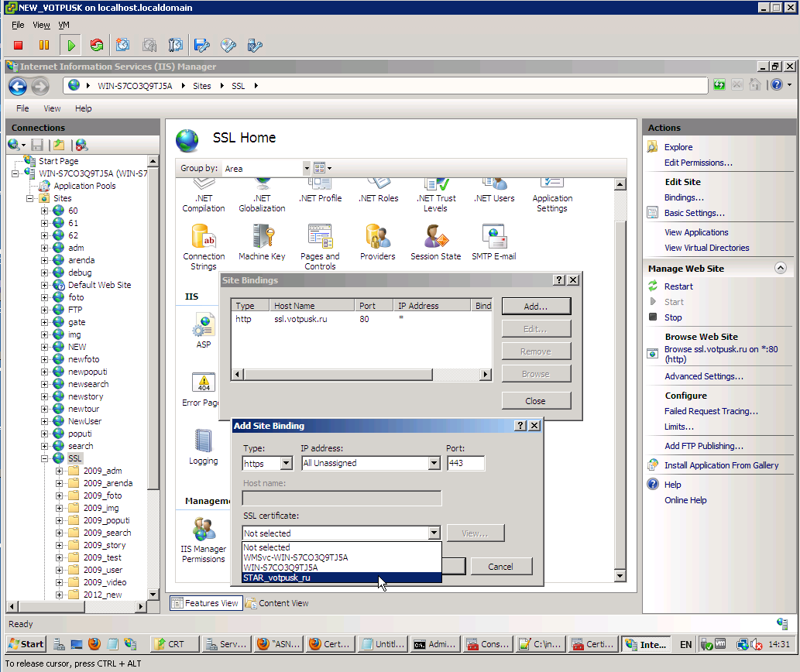Select the ssl.votpusk.ru binding row
This screenshot has height=672, width=800.
pyautogui.click(x=361, y=319)
